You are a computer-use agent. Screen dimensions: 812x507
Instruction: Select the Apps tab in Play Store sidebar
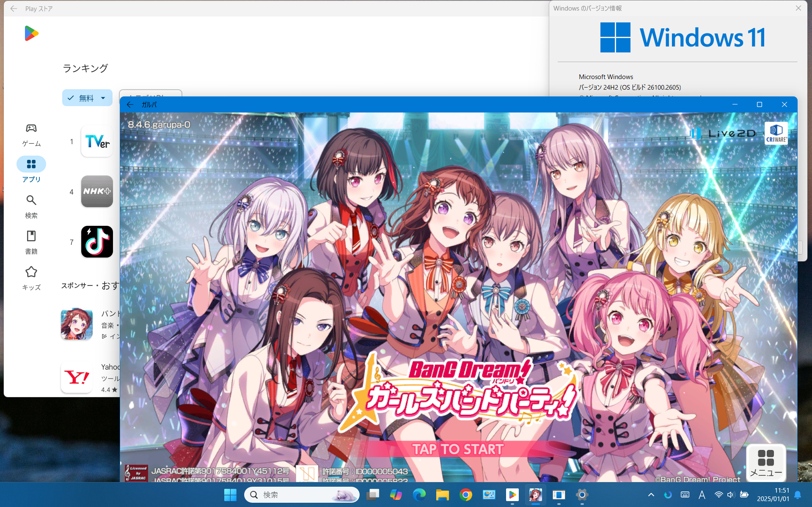click(x=31, y=170)
